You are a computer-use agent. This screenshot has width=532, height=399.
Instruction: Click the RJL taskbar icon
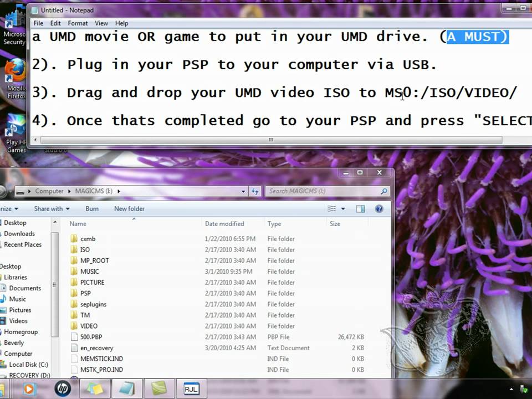pos(191,389)
